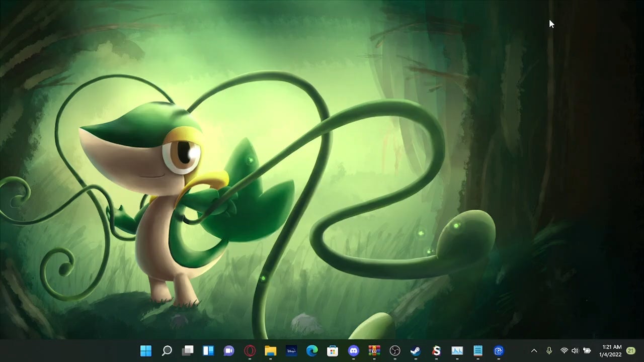The width and height of the screenshot is (644, 362).
Task: Open Disney+ app in taskbar
Action: [x=291, y=351]
